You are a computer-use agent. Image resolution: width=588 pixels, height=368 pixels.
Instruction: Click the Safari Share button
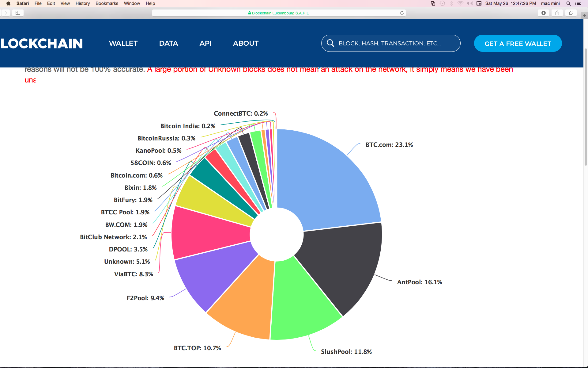pos(557,13)
